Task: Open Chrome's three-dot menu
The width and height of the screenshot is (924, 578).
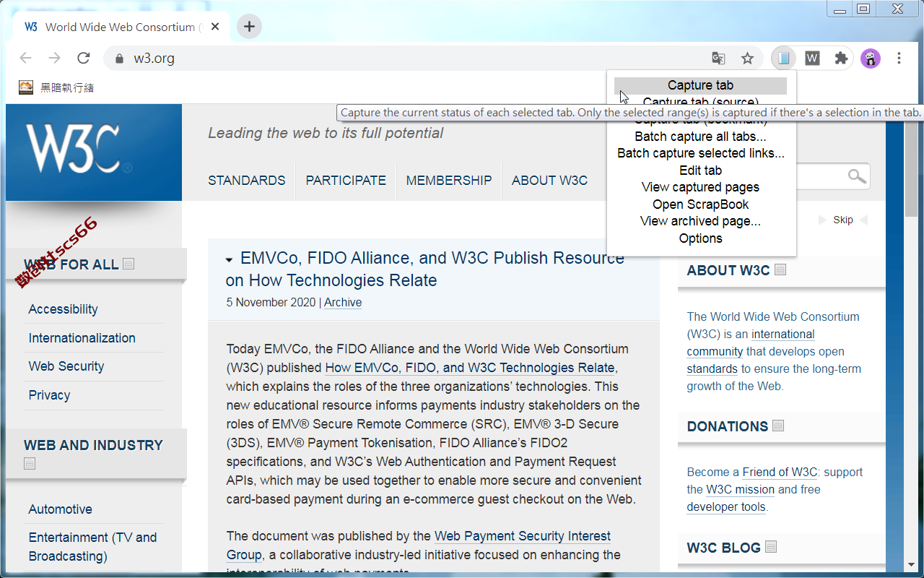Action: pyautogui.click(x=899, y=59)
